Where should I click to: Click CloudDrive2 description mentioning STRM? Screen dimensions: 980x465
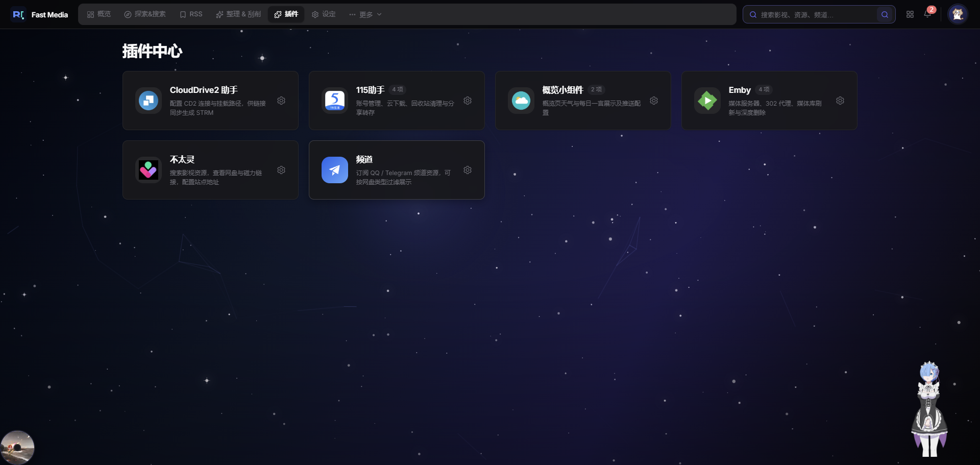click(218, 108)
